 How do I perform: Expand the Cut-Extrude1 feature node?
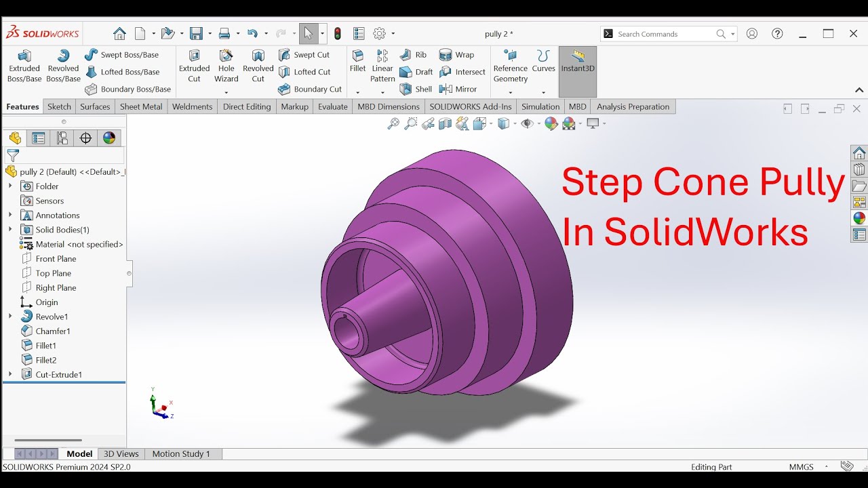(10, 374)
